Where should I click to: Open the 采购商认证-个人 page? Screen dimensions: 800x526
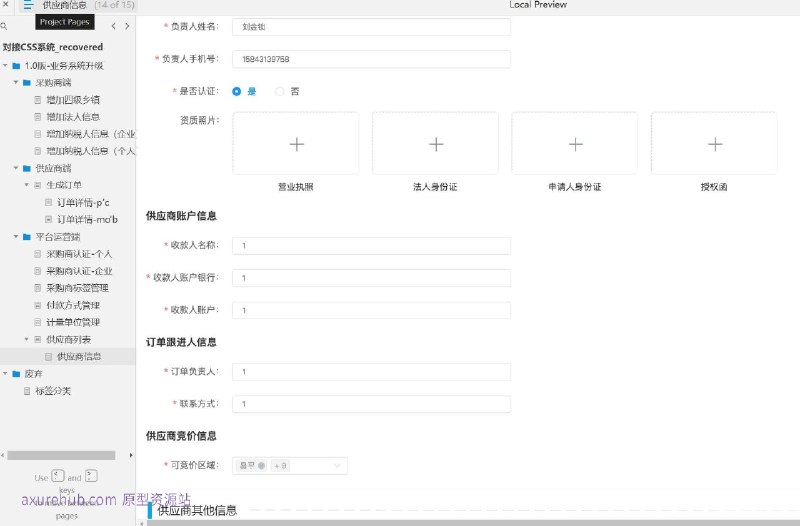(x=79, y=254)
